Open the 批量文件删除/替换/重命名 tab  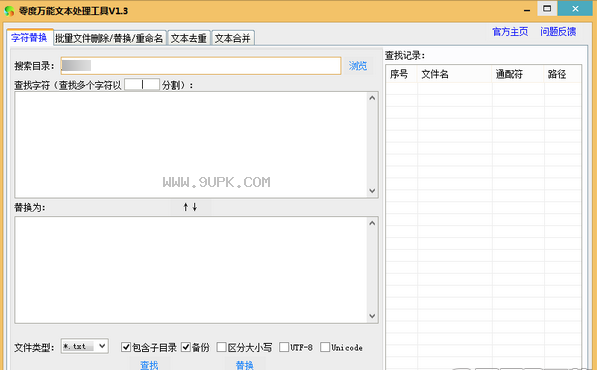point(110,38)
